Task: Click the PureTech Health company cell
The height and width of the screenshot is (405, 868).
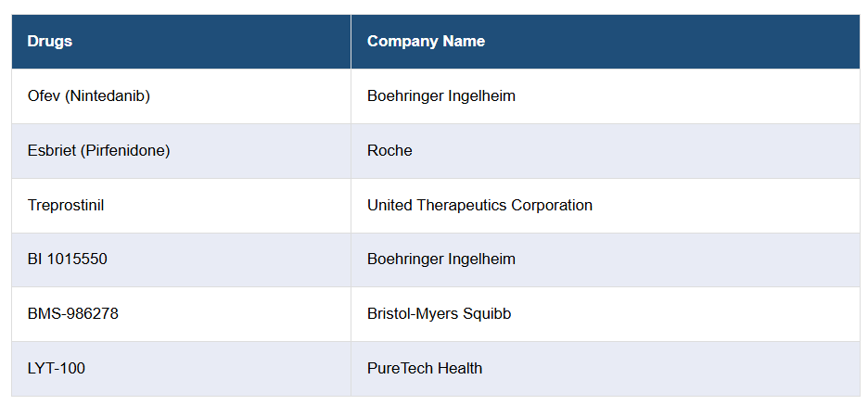Action: tap(425, 368)
